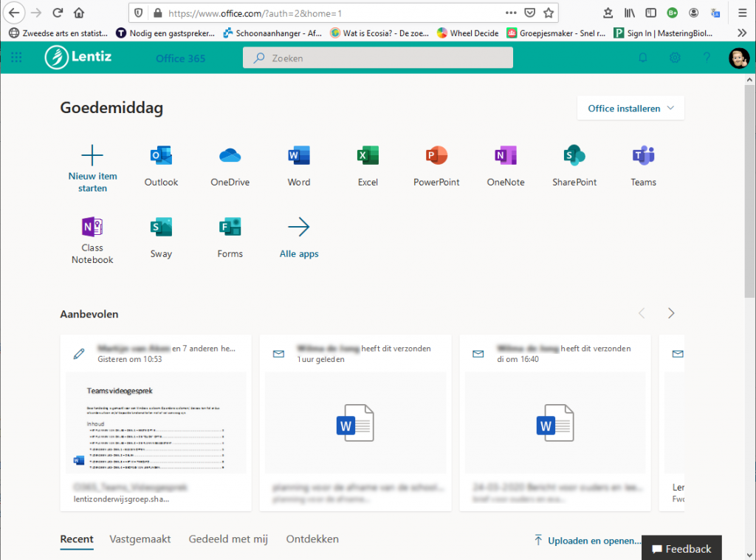
Task: Launch the Sway app
Action: (x=161, y=238)
